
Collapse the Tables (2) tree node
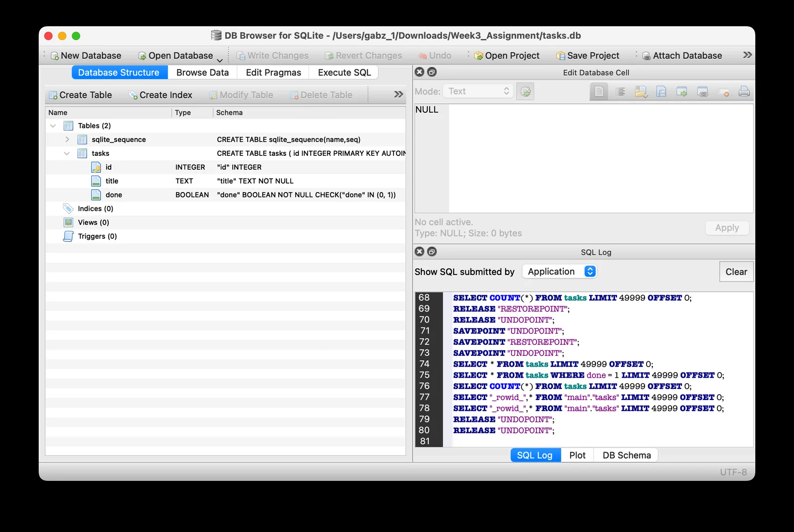coord(53,126)
